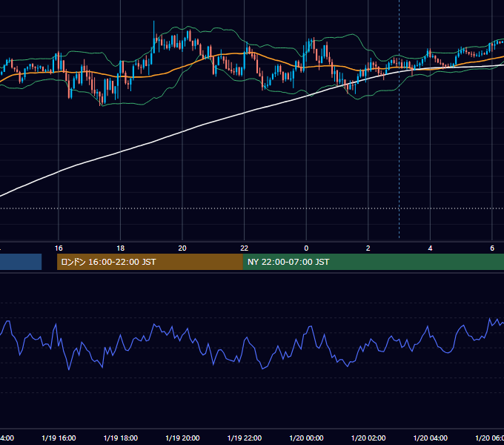Click the 20 hour axis label
This screenshot has height=445, width=504.
coord(182,248)
